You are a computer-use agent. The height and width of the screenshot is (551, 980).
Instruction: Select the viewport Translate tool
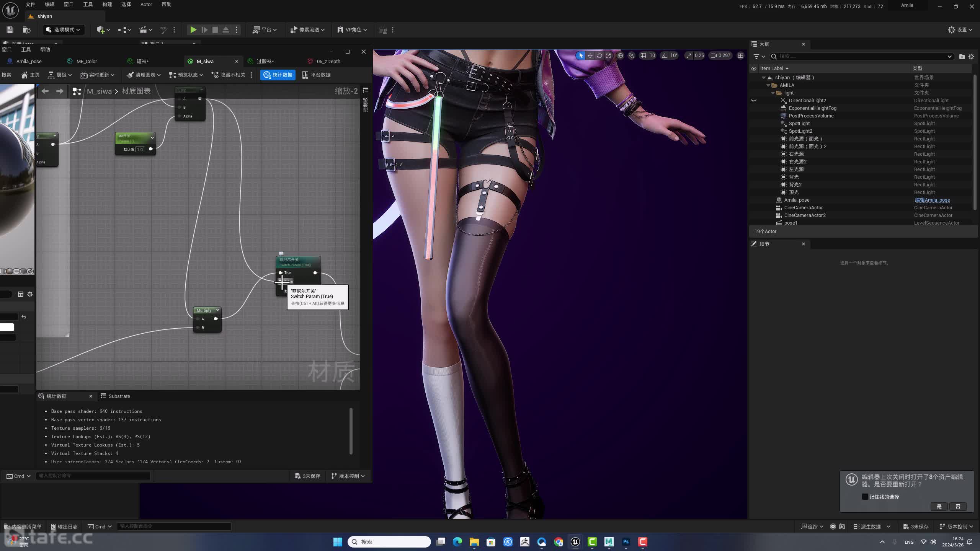click(x=590, y=55)
